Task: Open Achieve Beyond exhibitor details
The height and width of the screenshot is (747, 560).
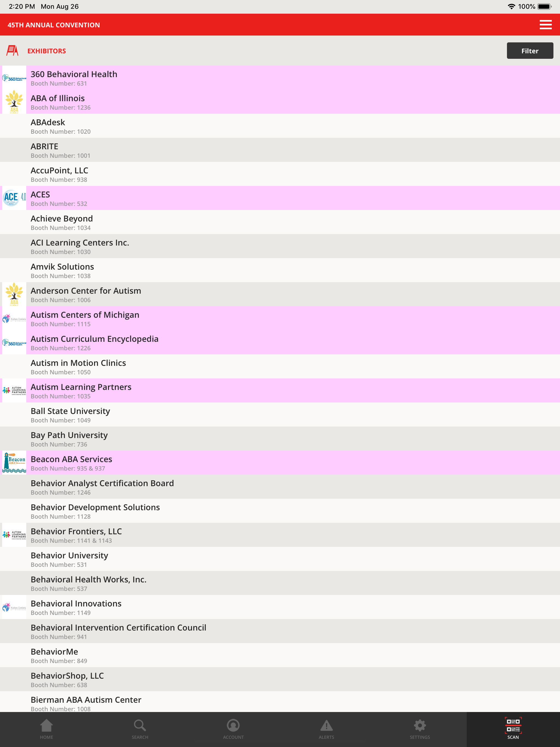Action: 280,222
